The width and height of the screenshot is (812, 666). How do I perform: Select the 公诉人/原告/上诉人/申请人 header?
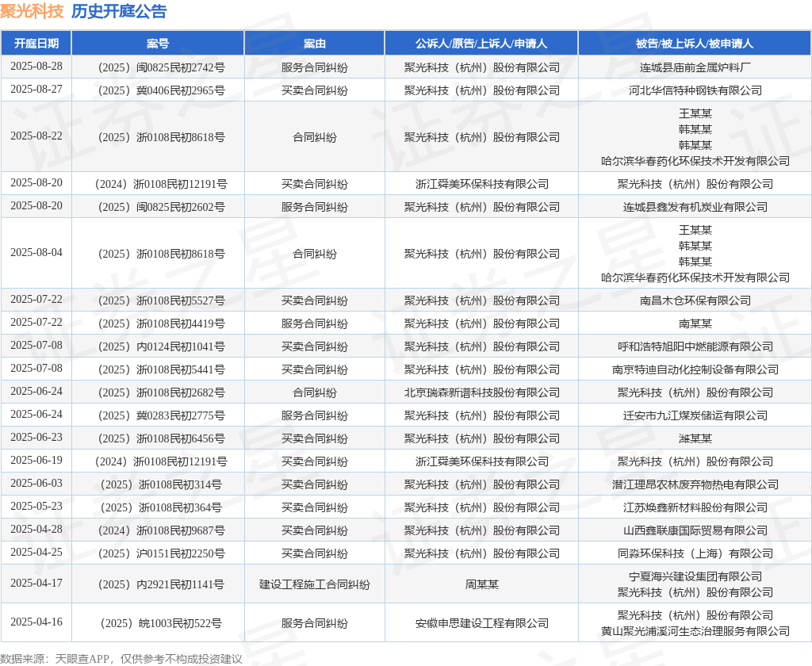tap(481, 44)
